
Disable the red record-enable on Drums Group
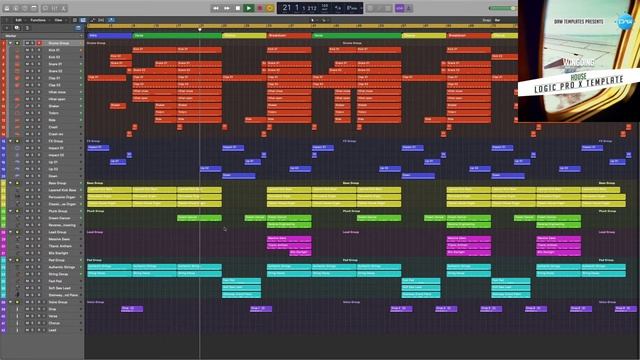coord(39,43)
